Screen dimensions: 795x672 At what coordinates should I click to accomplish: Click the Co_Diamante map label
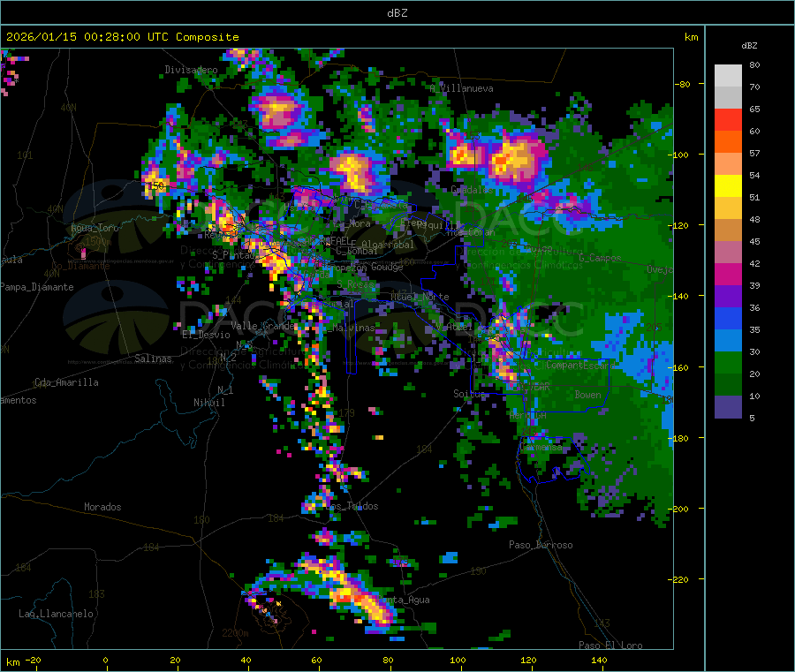tap(80, 266)
